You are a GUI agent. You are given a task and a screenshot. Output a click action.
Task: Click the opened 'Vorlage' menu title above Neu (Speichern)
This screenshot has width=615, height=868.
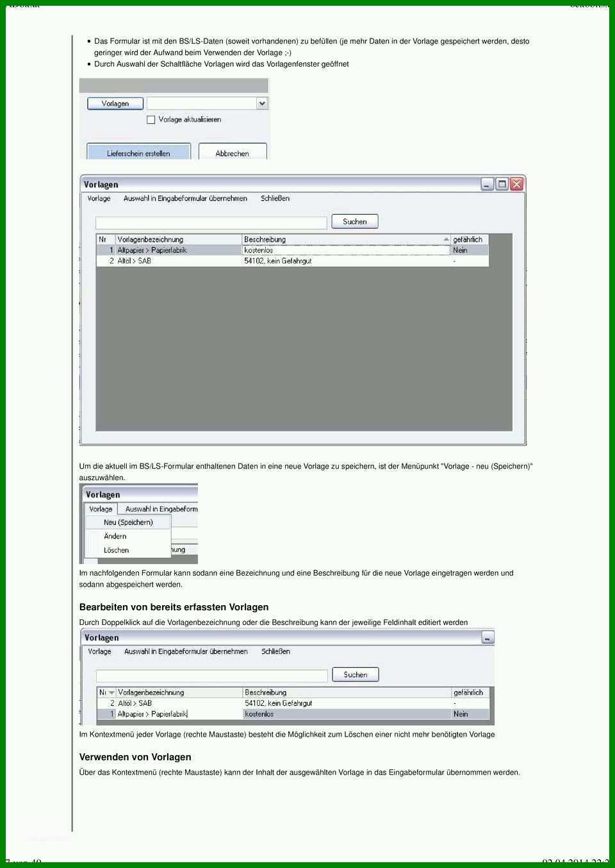point(101,508)
